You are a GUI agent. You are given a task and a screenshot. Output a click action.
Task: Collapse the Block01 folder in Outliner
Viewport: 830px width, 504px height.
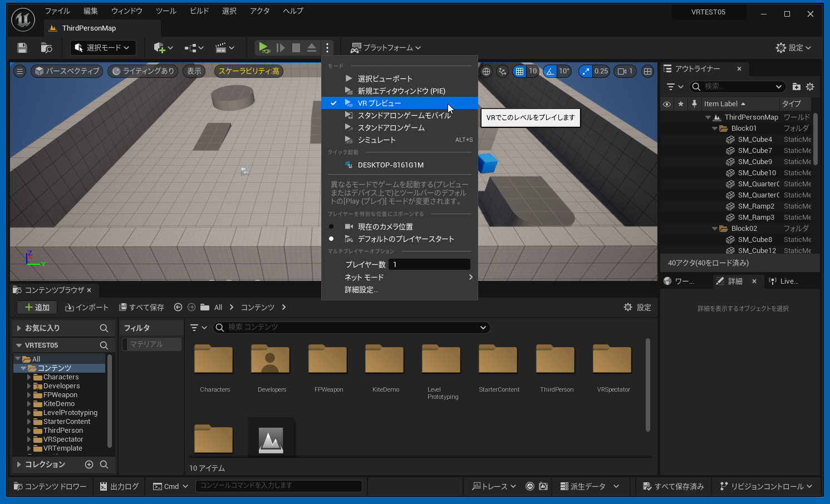click(715, 129)
